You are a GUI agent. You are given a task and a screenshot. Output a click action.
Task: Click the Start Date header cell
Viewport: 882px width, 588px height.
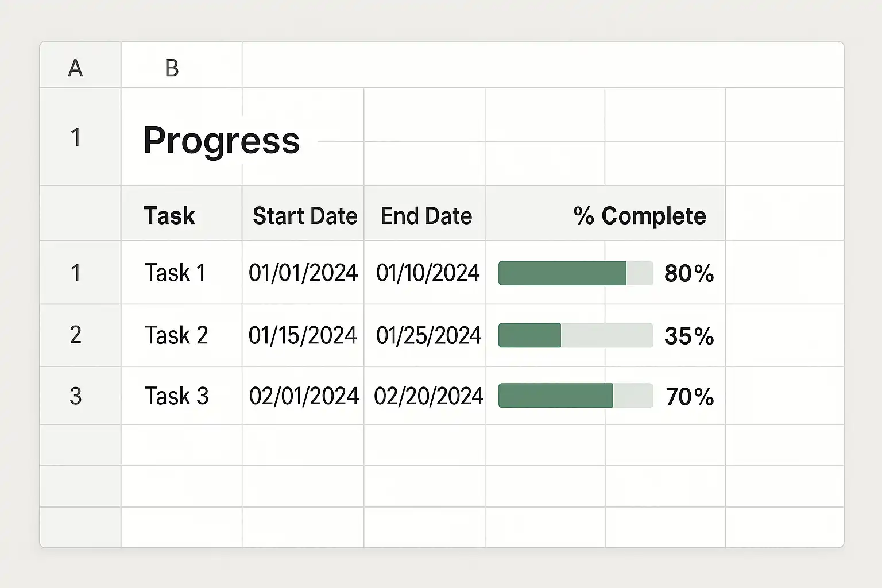point(304,216)
